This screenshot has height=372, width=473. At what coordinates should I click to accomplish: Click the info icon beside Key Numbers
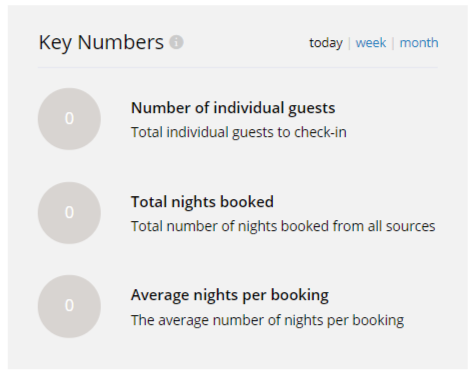[x=176, y=42]
